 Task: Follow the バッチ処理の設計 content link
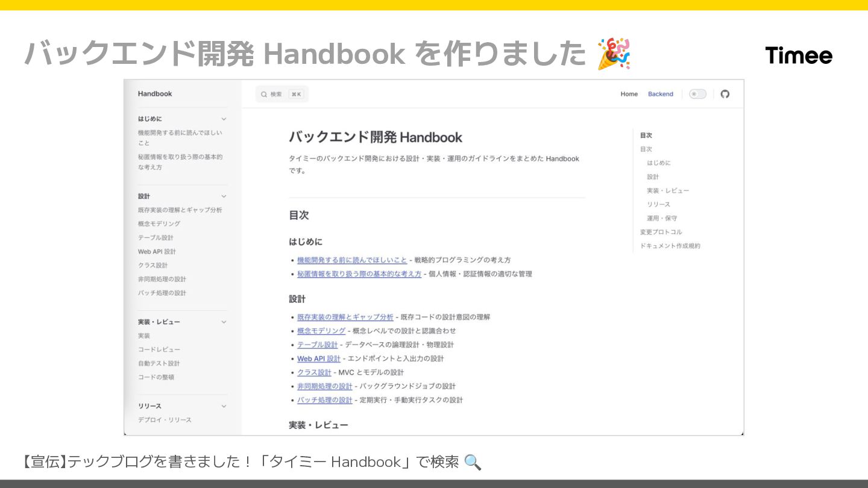325,401
